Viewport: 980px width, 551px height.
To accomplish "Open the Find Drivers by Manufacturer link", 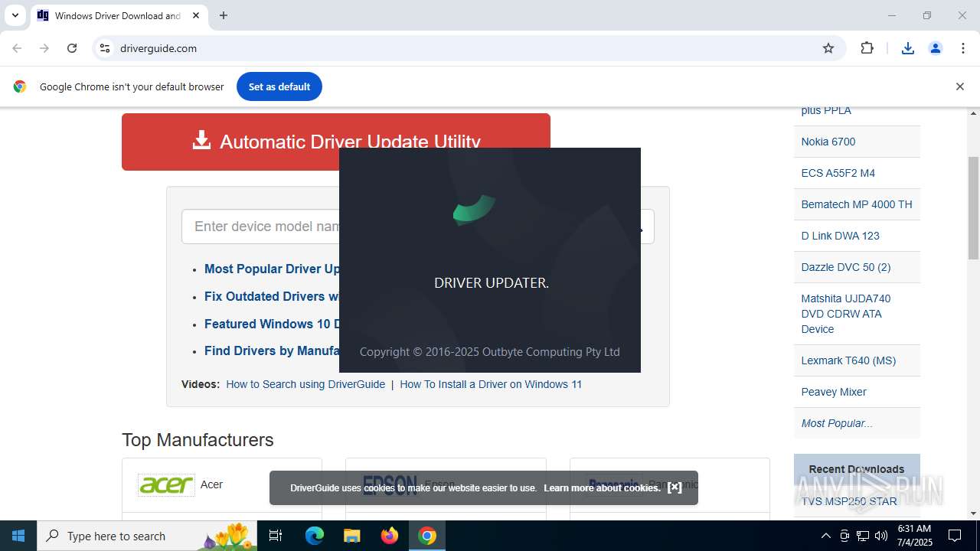I will [x=272, y=350].
